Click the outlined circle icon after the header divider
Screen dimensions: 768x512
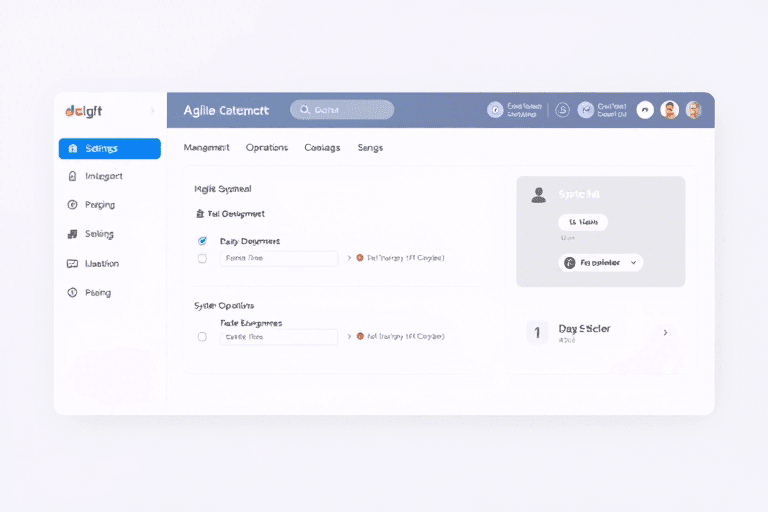[562, 110]
